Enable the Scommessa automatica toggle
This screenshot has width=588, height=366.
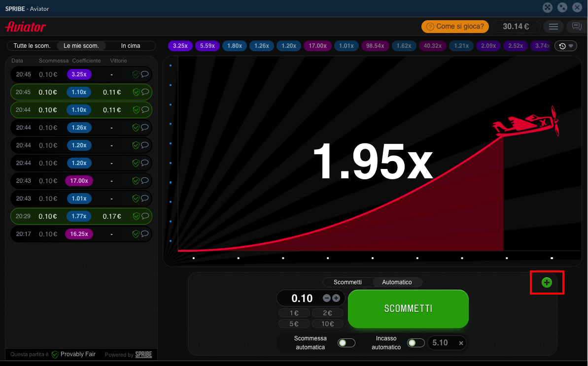pos(346,343)
